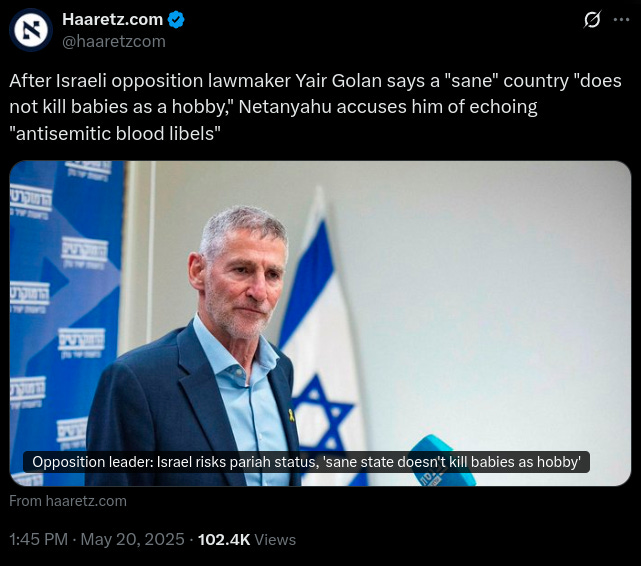Click the blue verified checkmark badge
Viewport: 641px width, 566px height.
point(176,20)
